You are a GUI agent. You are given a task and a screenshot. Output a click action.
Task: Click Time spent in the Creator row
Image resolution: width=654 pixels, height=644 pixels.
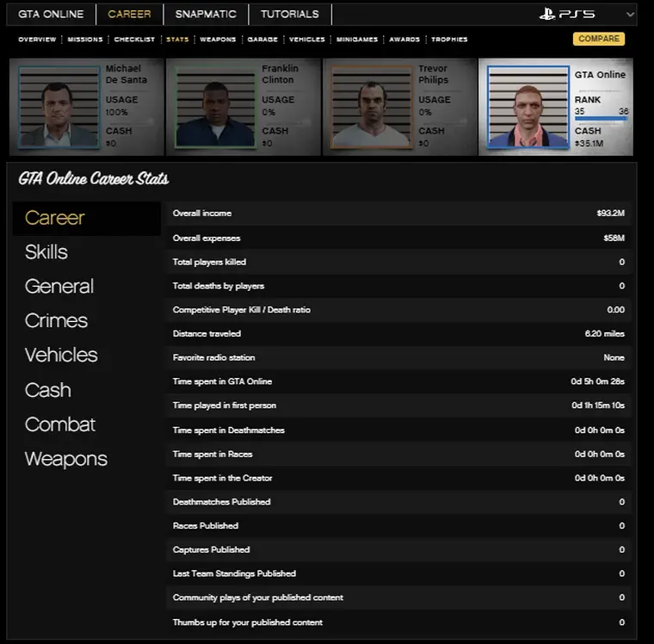coord(398,478)
